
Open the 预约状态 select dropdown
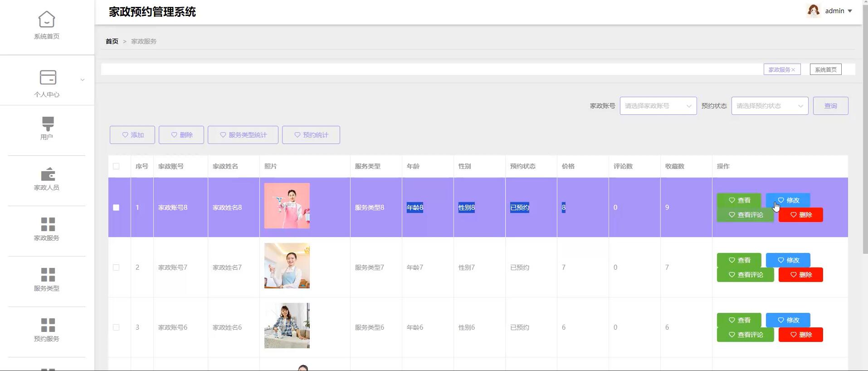point(770,106)
